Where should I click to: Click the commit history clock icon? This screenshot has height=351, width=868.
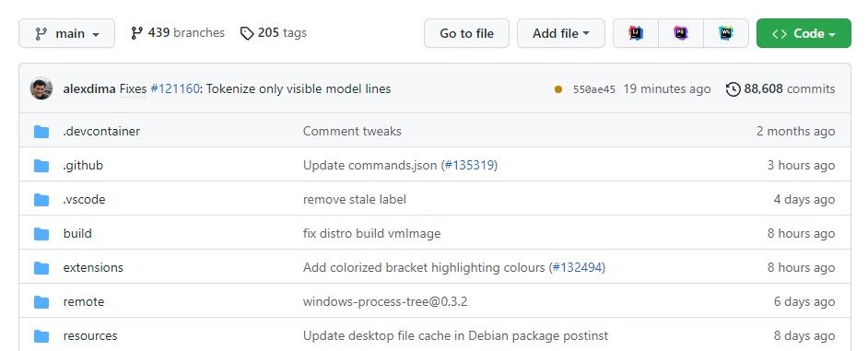[733, 88]
